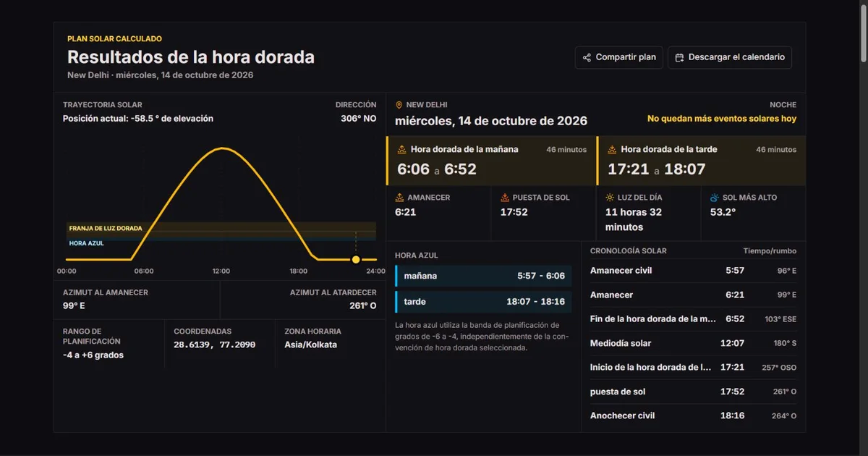This screenshot has height=456, width=868.
Task: Click sunset icon next to Hora dorada de la tarde
Action: (612, 150)
